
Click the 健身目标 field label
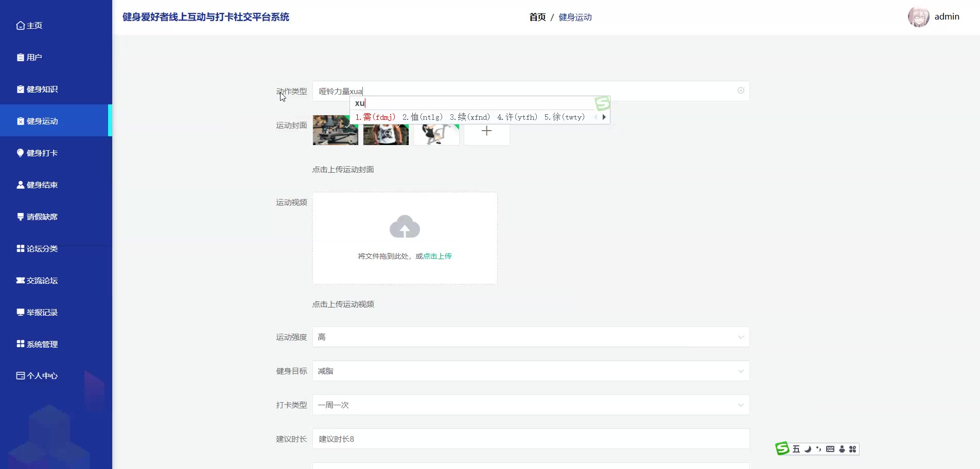pos(291,371)
